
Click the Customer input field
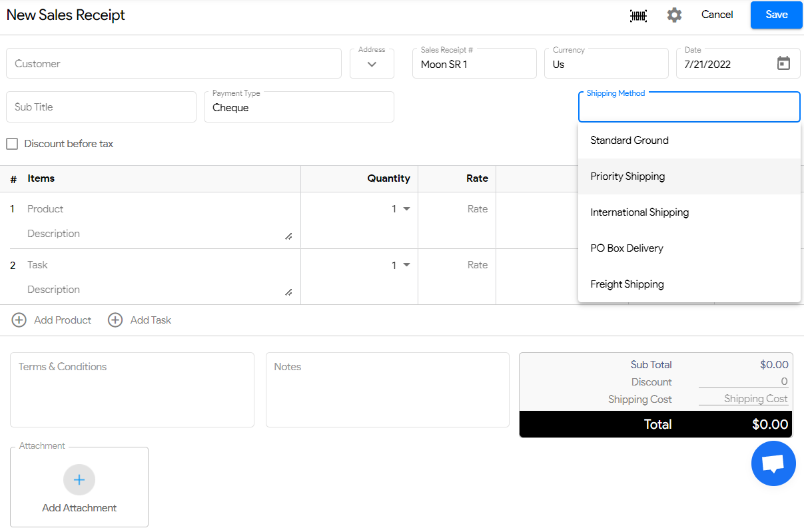173,63
